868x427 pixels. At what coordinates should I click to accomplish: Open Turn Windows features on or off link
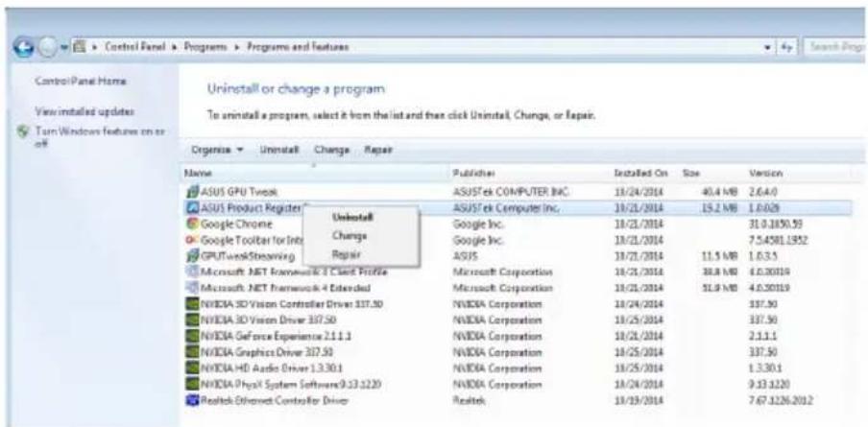point(101,136)
